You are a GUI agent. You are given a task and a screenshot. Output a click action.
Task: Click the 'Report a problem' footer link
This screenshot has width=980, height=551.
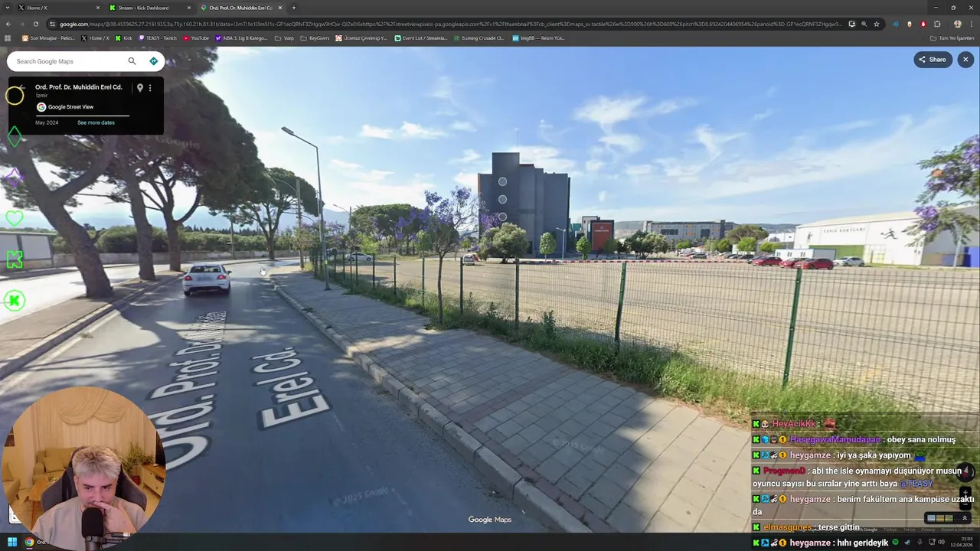tap(958, 530)
